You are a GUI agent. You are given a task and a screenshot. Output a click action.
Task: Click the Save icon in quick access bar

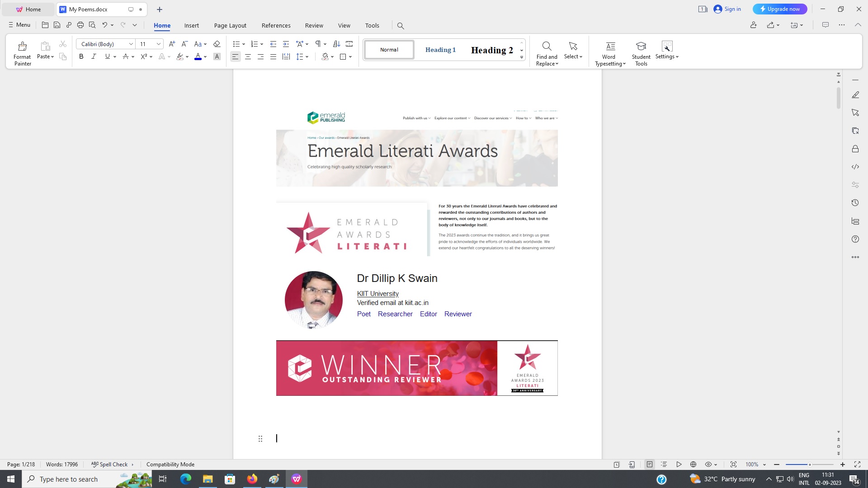(57, 25)
